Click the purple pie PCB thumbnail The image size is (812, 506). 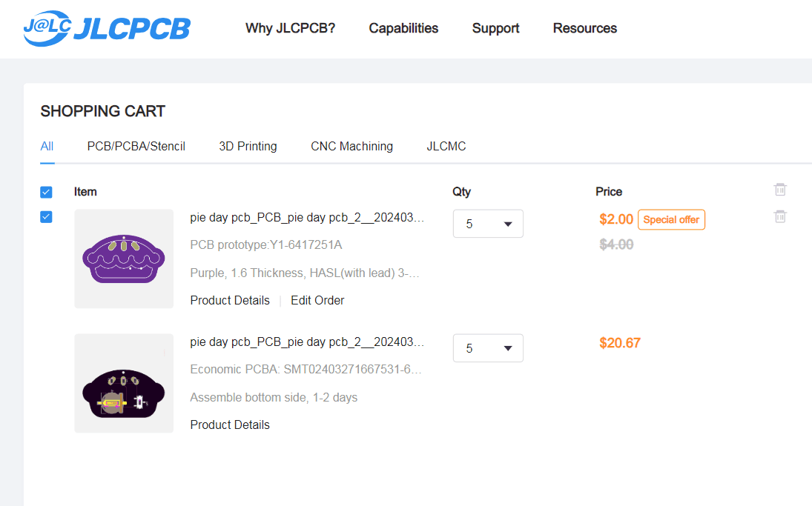point(124,259)
